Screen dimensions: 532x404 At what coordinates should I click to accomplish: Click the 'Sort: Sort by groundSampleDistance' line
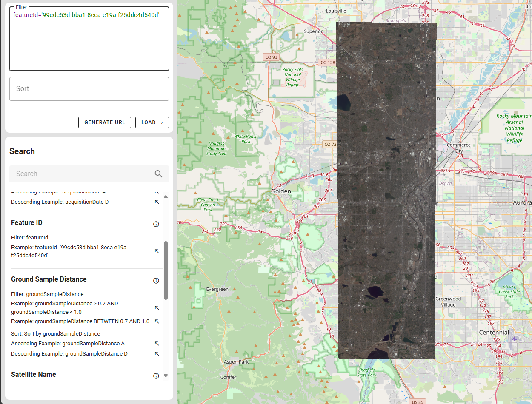56,334
